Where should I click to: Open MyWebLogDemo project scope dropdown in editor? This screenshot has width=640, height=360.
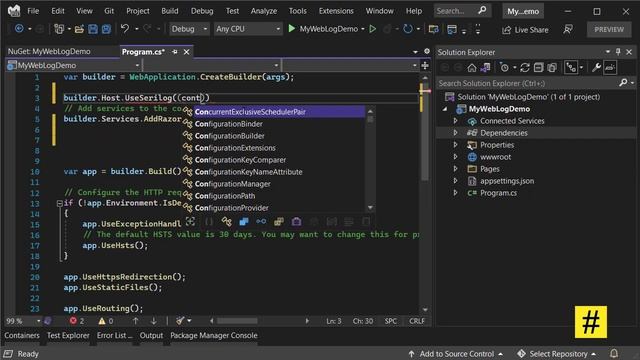click(74, 65)
